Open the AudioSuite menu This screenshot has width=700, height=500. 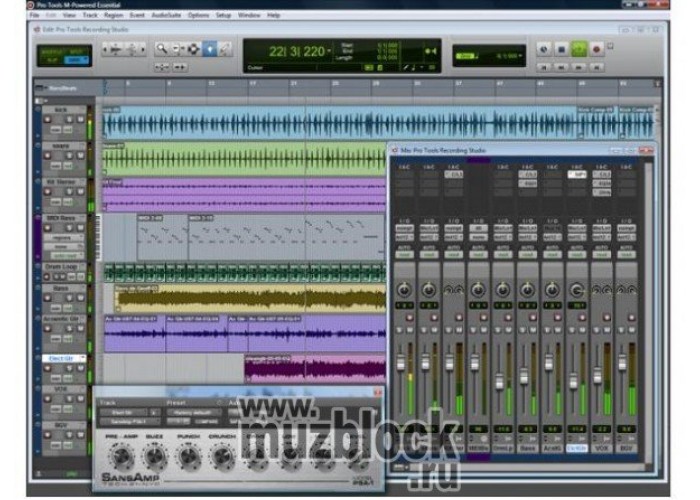[x=166, y=15]
